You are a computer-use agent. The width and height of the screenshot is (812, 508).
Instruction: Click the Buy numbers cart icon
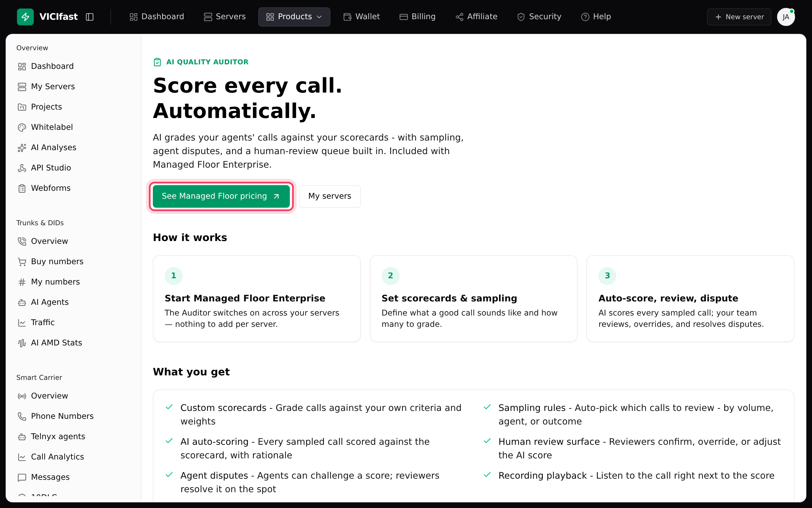click(x=22, y=262)
